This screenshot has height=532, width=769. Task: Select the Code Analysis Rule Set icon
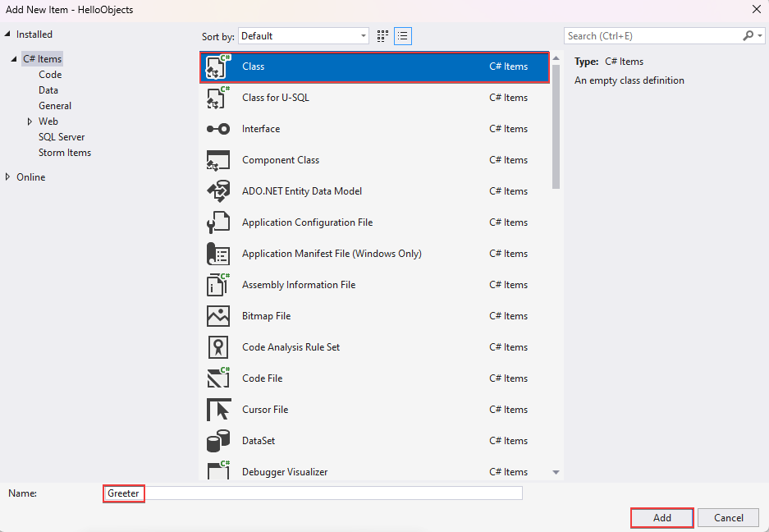[218, 347]
